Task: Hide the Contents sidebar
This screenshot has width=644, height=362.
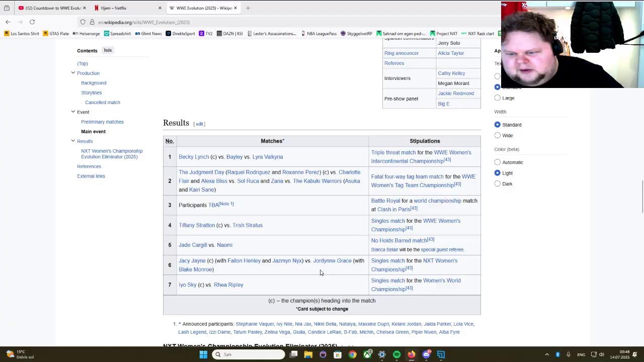Action: pos(108,50)
